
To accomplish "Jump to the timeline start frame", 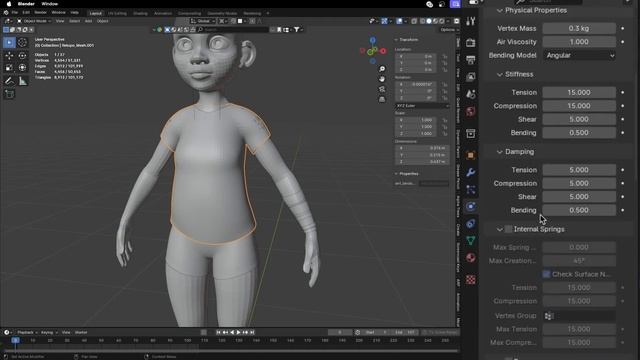I will (219, 333).
